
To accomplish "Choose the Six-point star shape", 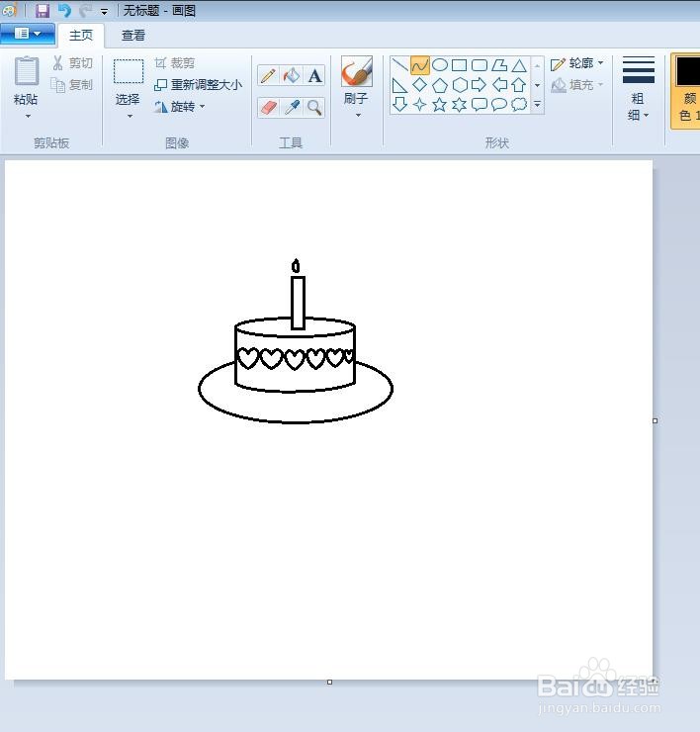I will [x=459, y=104].
